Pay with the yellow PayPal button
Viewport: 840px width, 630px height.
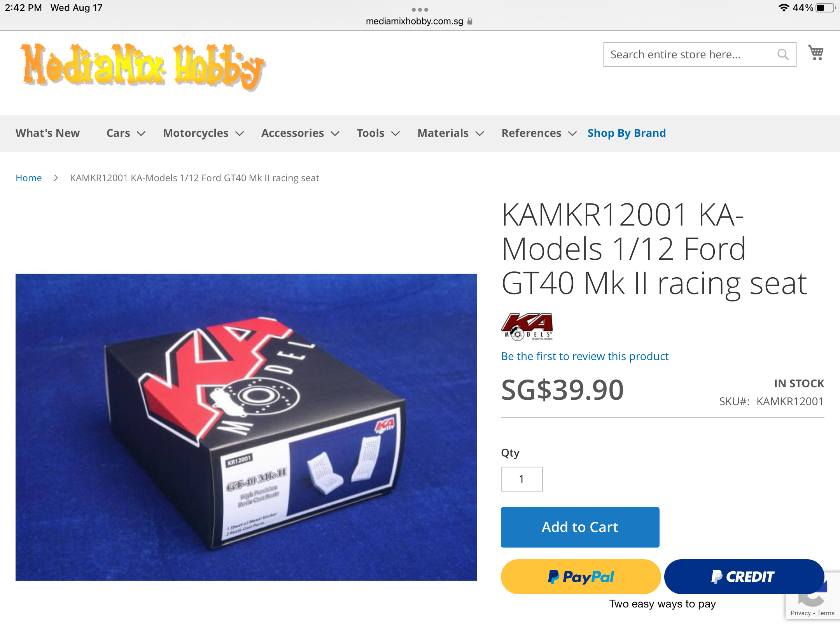coord(581,576)
